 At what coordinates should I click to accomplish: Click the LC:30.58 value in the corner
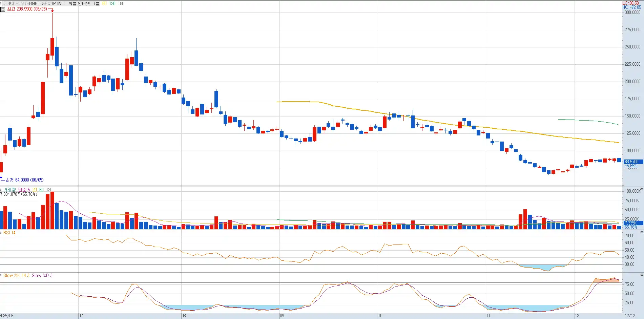630,3
